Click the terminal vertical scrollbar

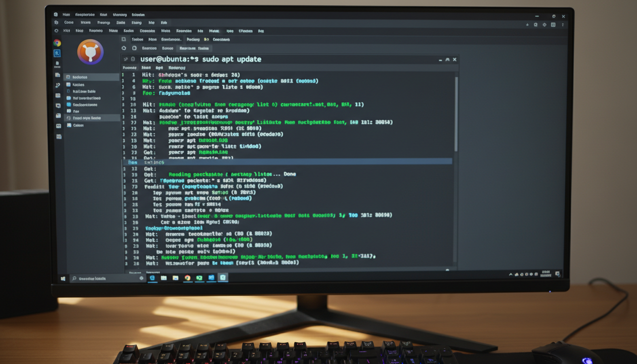[456, 114]
